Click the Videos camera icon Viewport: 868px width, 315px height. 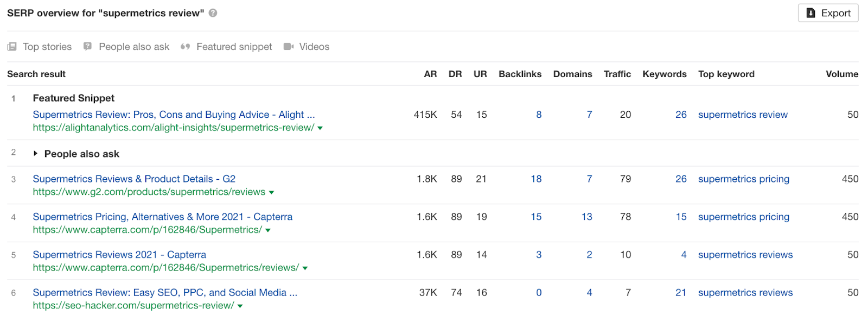(x=289, y=47)
